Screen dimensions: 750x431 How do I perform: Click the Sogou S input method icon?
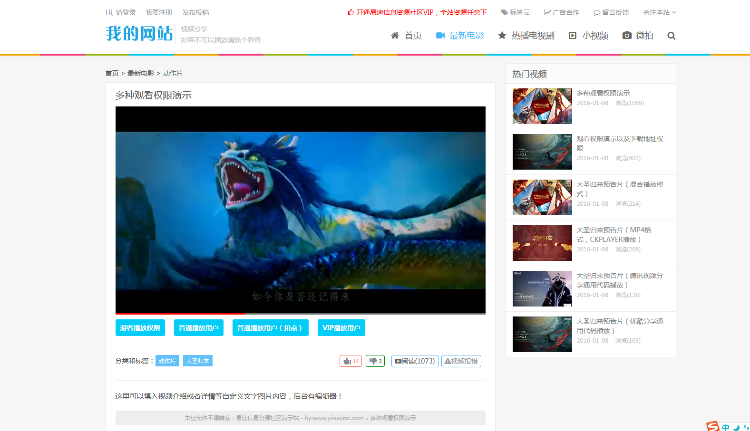coord(712,426)
